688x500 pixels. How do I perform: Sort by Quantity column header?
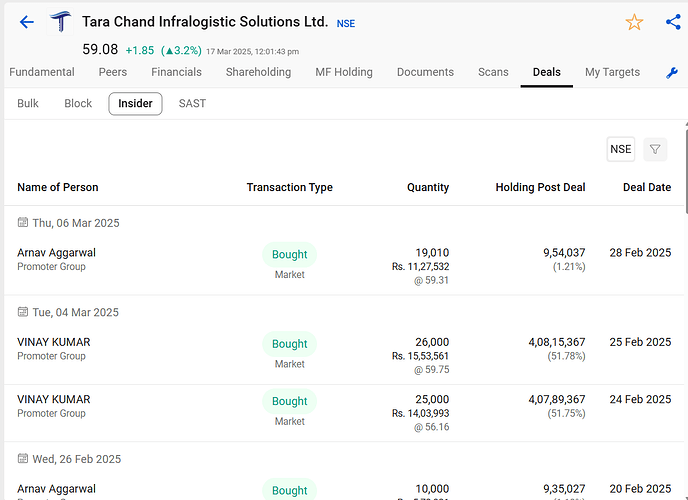click(428, 187)
